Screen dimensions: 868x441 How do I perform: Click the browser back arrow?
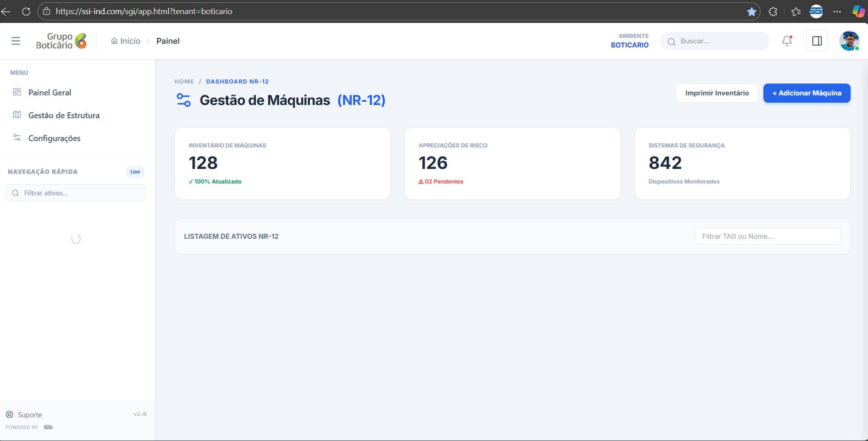coord(6,11)
